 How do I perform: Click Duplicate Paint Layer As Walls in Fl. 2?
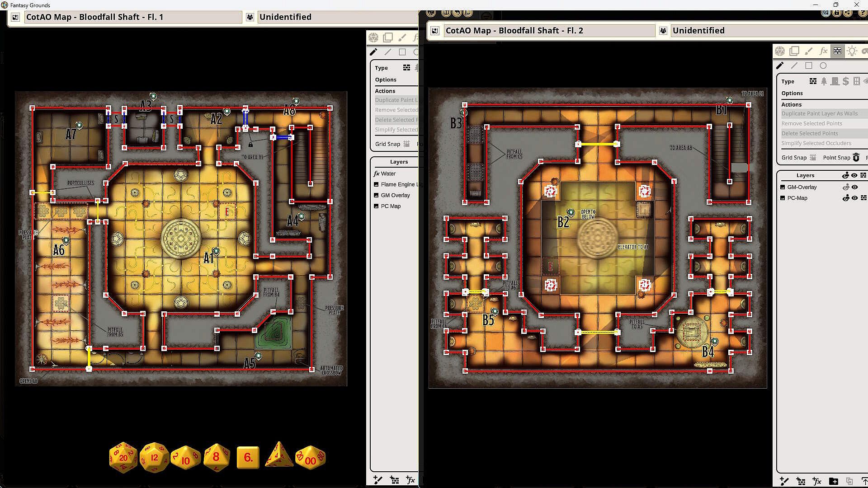[x=820, y=113]
